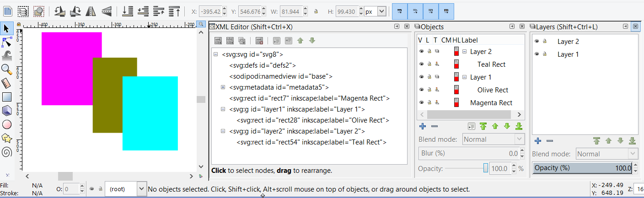
Task: Choose the Spiral tool
Action: (x=7, y=152)
